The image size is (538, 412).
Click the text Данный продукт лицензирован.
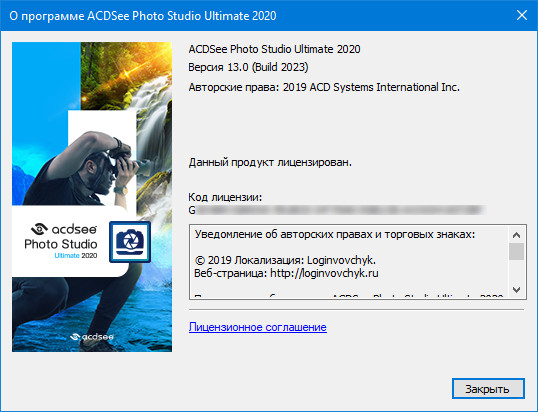pyautogui.click(x=270, y=162)
